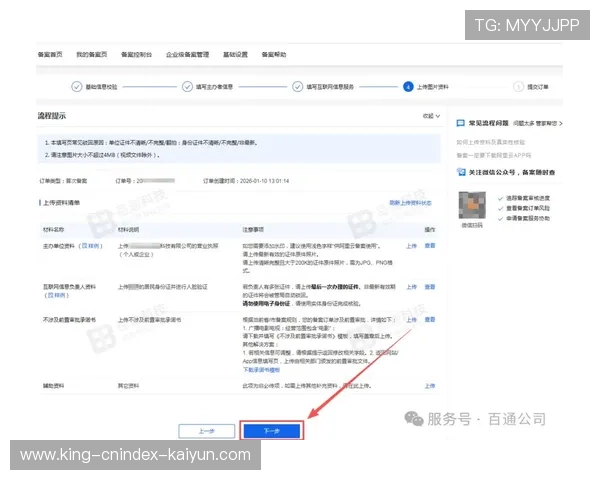This screenshot has height=480, width=600.
Task: Click the 注意事项 column header
Action: (253, 230)
